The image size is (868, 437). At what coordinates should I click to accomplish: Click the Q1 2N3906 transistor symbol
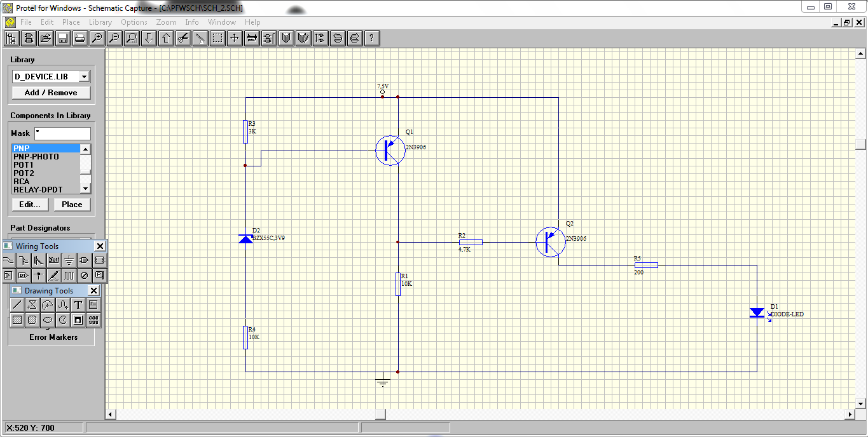click(390, 151)
